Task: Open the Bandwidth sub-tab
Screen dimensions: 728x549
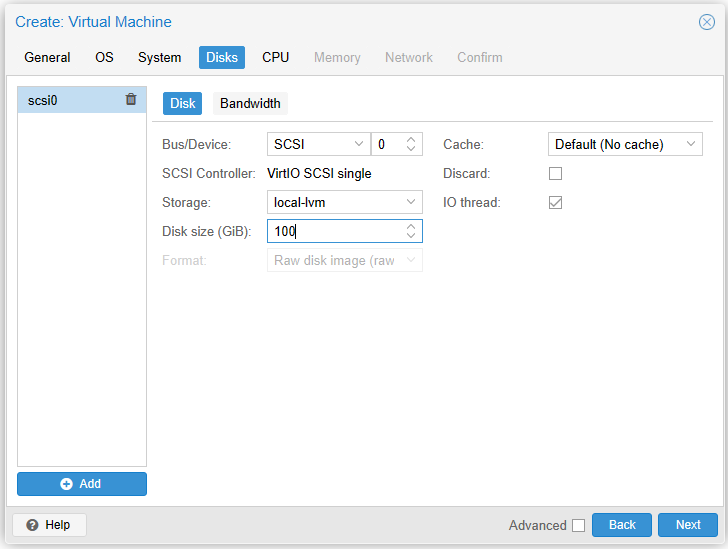Action: (x=250, y=103)
